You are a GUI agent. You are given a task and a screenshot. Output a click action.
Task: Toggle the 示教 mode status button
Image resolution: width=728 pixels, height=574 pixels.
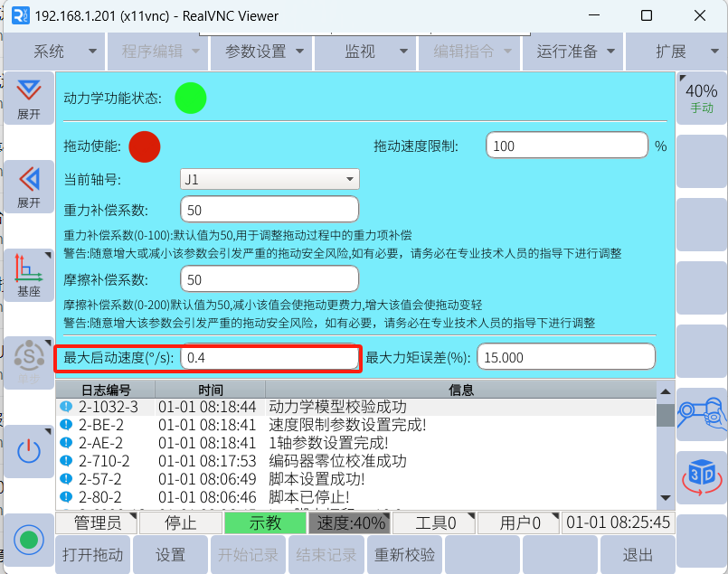pyautogui.click(x=265, y=522)
